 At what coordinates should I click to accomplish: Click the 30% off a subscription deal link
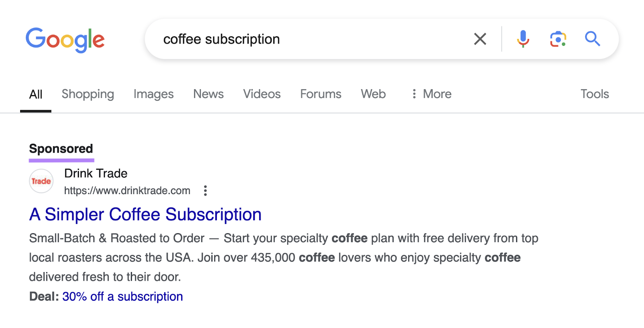[x=122, y=296]
